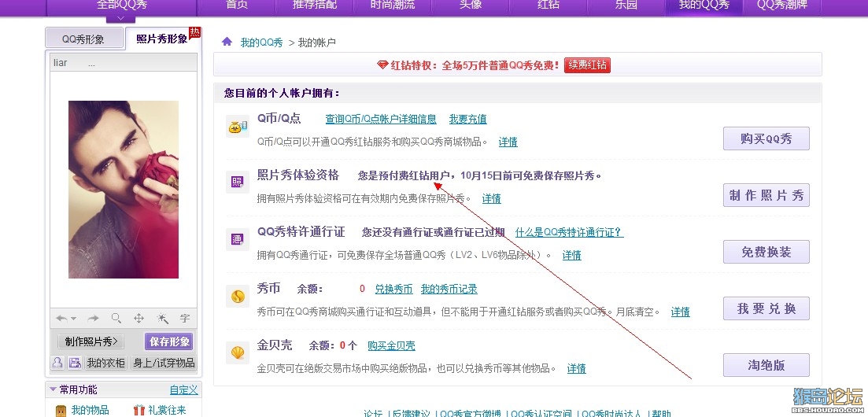This screenshot has width=868, height=417.
Task: Click the red diamond 红钻特权 icon
Action: [x=382, y=65]
